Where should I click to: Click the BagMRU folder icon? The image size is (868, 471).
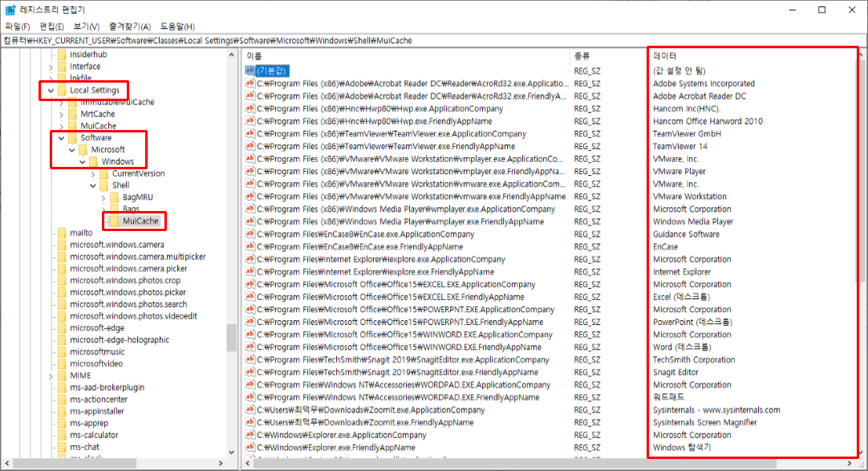pos(115,197)
